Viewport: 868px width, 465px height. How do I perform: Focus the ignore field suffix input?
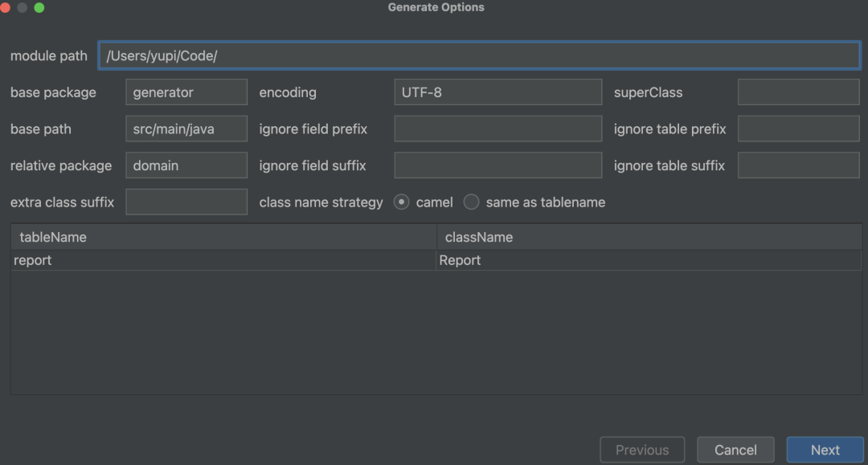(x=497, y=165)
